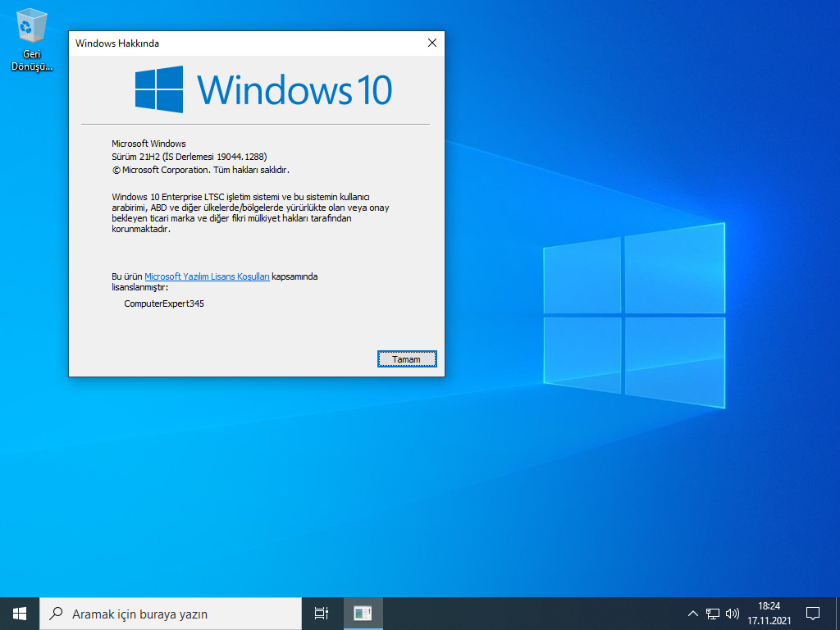Click the 'Windows Hakkında' title bar text
Viewport: 840px width, 630px height.
(x=117, y=43)
